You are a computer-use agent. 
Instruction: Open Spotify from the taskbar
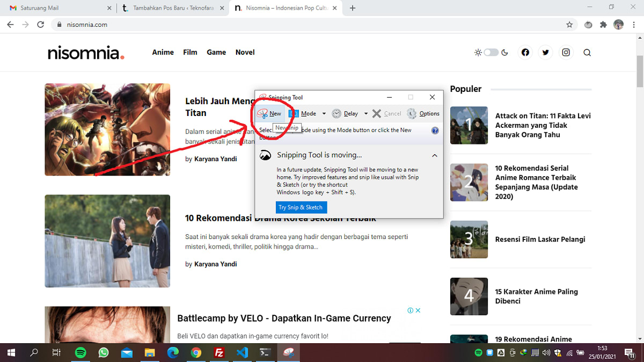80,353
